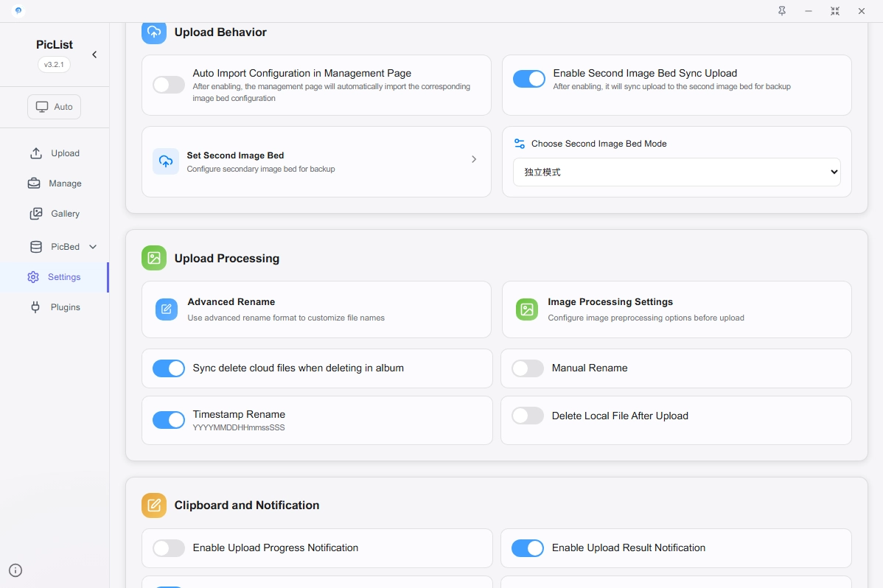Open the Auto theme mode selector
This screenshot has height=588, width=883.
point(55,107)
